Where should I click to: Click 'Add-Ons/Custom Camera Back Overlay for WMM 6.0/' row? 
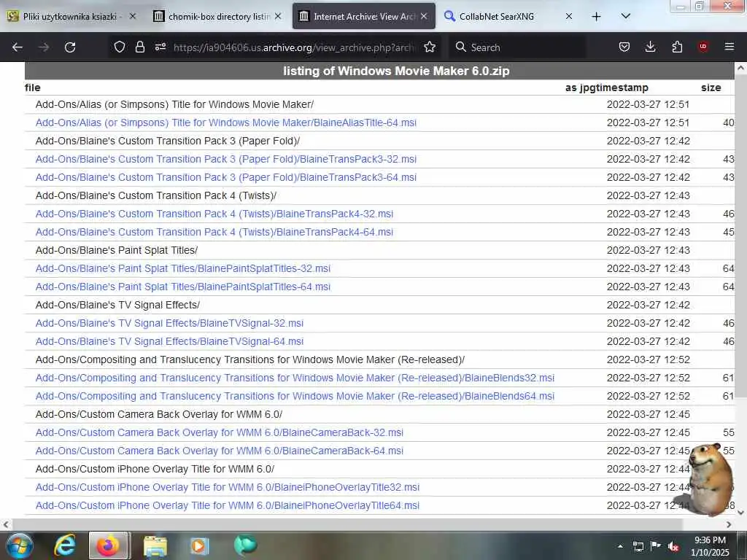point(379,414)
